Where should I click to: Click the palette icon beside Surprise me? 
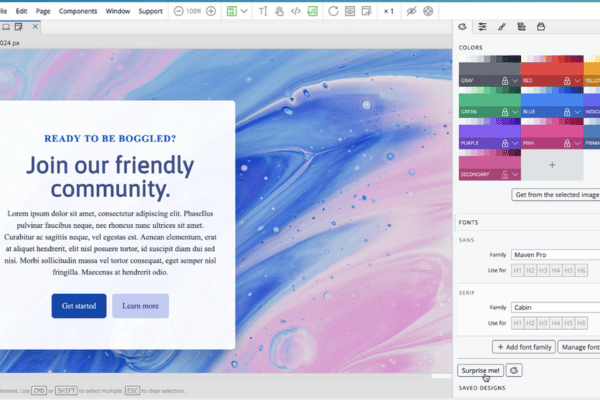pyautogui.click(x=514, y=371)
